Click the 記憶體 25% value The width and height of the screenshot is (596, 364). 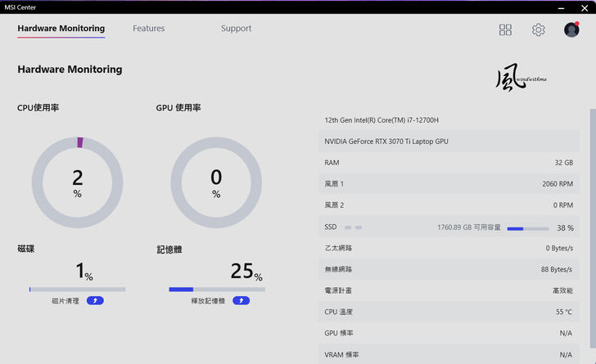point(246,271)
